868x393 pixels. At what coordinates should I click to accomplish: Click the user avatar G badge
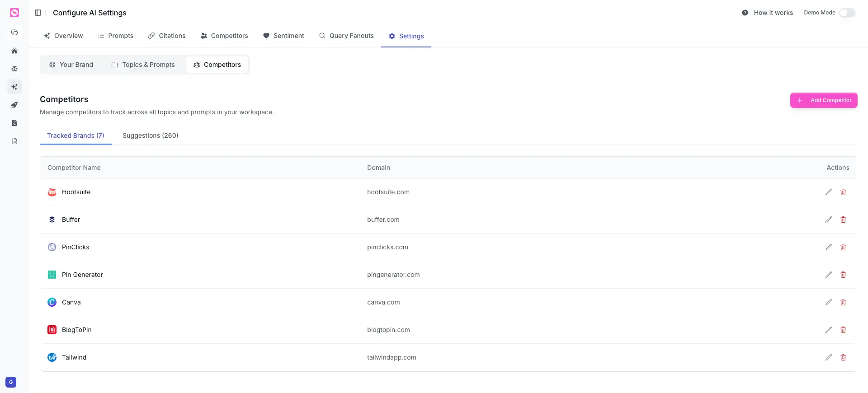(x=11, y=382)
